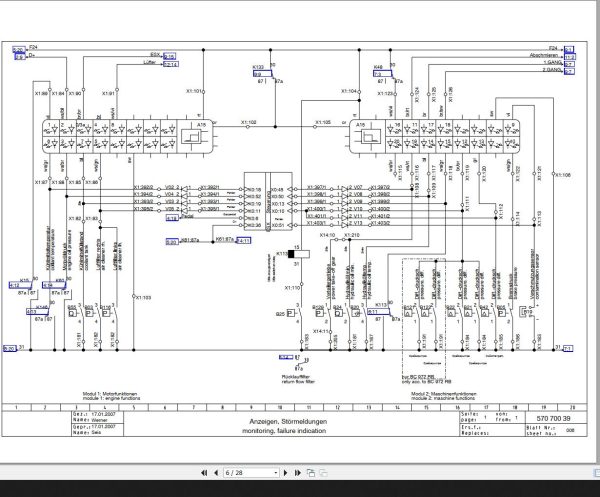
Task: Follow the blue reference box beside Lüfter
Action: point(171,64)
